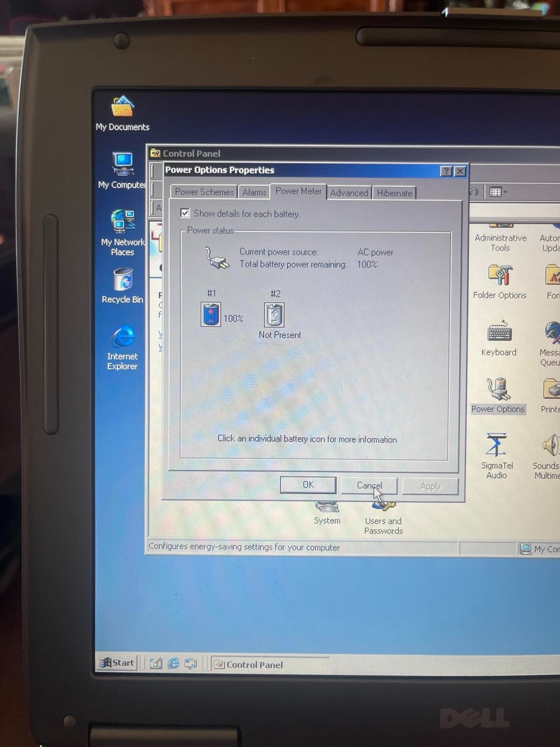Open Users and Passwords item
560x747 pixels.
383,518
